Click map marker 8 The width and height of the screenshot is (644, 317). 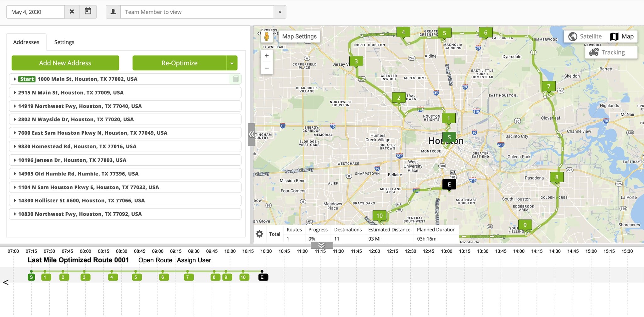(x=557, y=177)
